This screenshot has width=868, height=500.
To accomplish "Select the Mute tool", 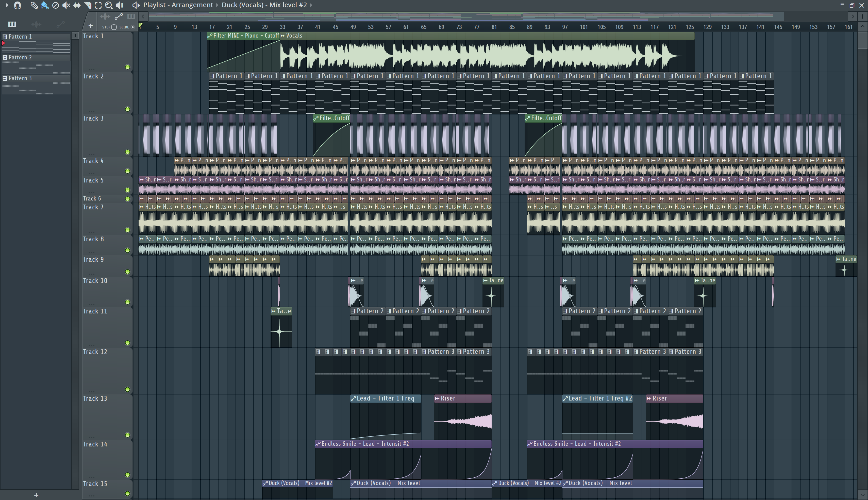I will (x=66, y=5).
